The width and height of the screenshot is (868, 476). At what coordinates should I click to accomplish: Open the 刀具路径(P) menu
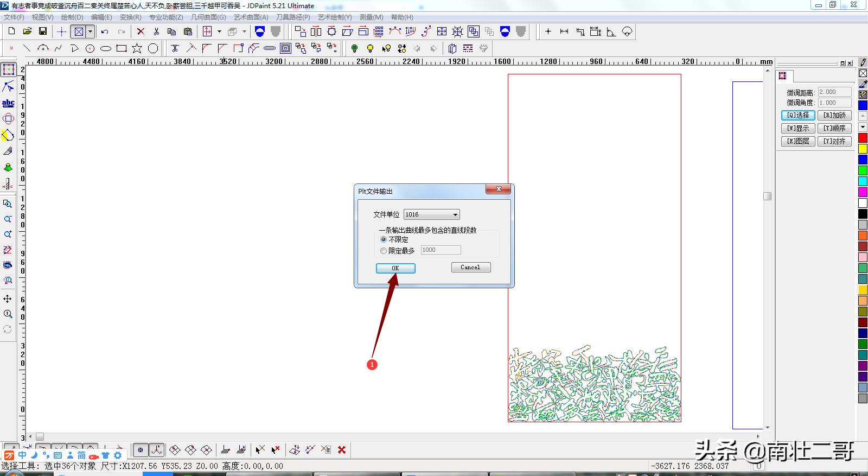(293, 17)
